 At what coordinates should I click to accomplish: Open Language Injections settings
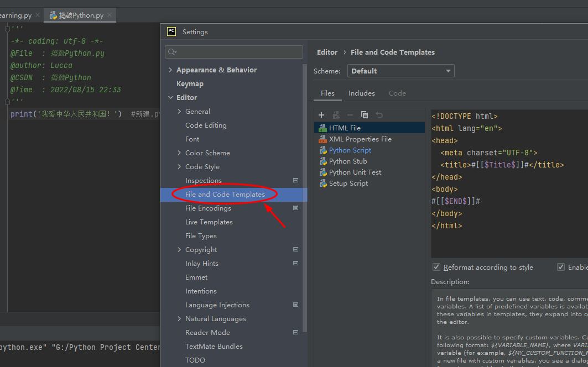click(217, 305)
